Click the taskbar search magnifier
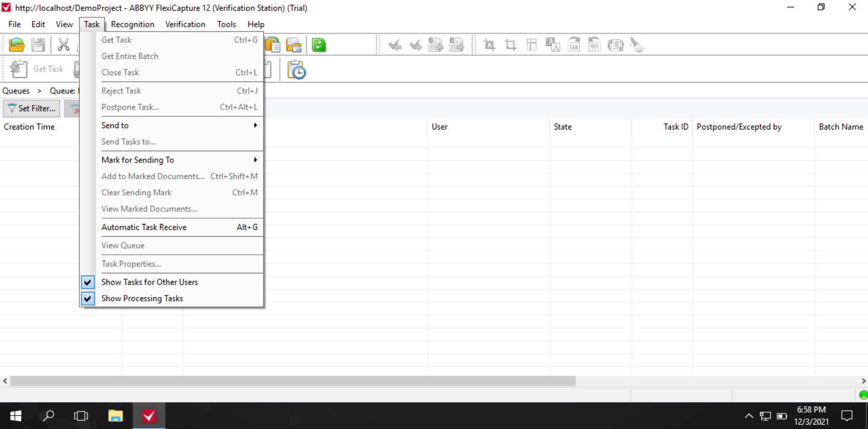The height and width of the screenshot is (429, 868). [x=48, y=416]
